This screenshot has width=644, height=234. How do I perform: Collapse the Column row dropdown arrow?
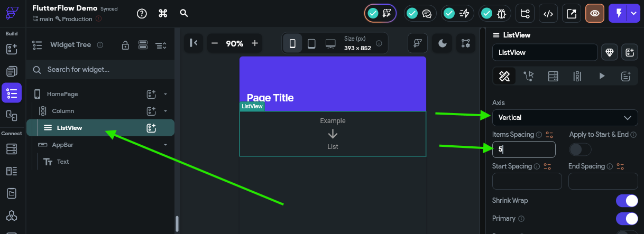165,111
